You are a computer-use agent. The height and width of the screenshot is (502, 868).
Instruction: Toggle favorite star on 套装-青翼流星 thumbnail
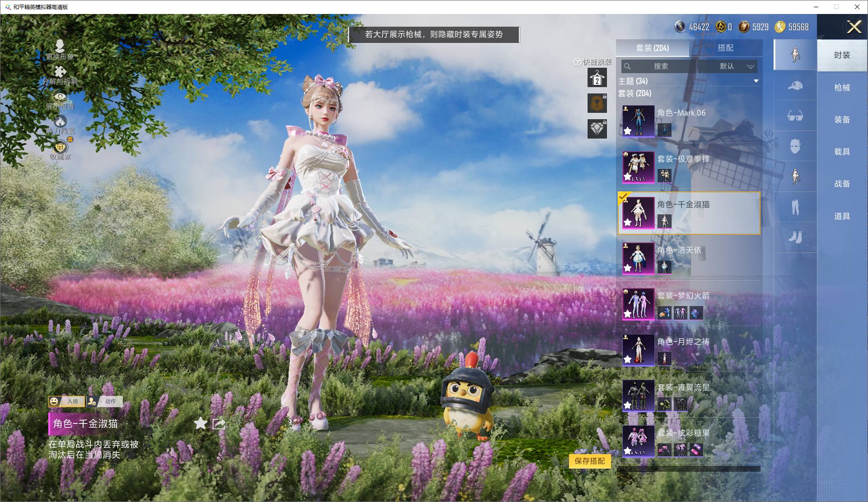(628, 405)
